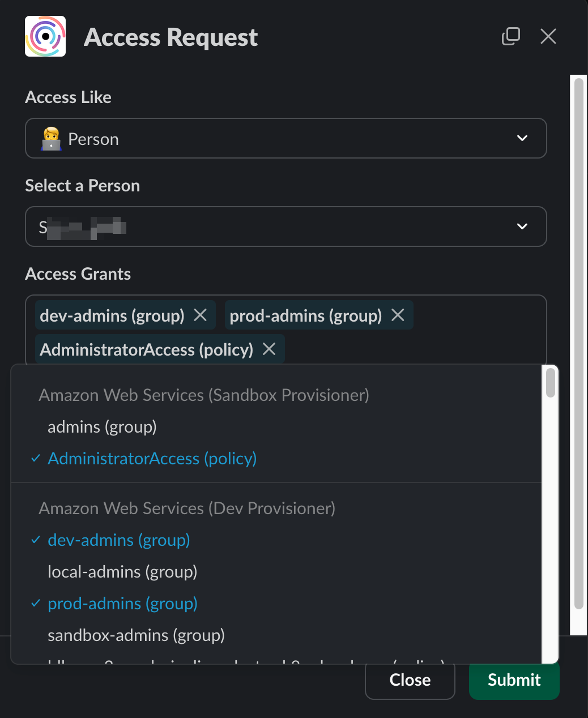Deselect AdministratorAccess (policy) in list

(x=152, y=459)
